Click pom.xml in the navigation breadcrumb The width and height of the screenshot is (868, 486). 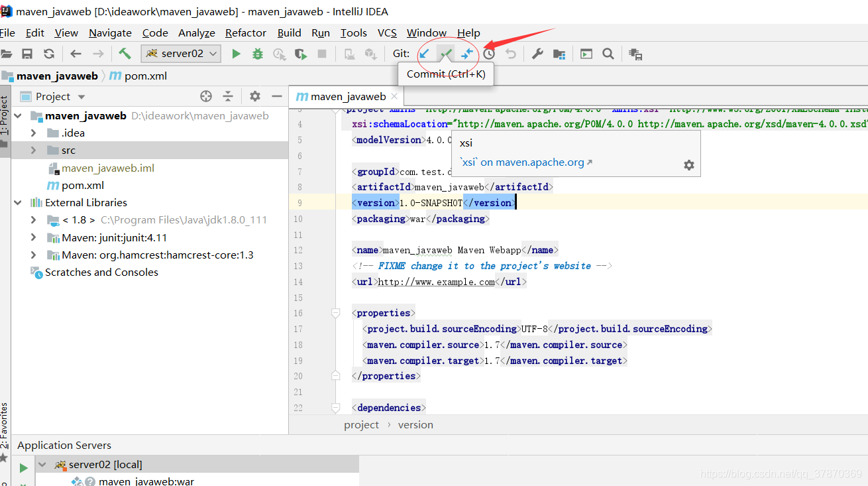pos(146,76)
